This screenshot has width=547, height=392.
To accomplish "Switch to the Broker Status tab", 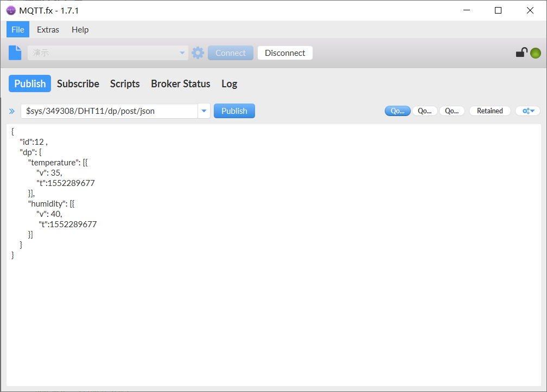I will (x=181, y=83).
